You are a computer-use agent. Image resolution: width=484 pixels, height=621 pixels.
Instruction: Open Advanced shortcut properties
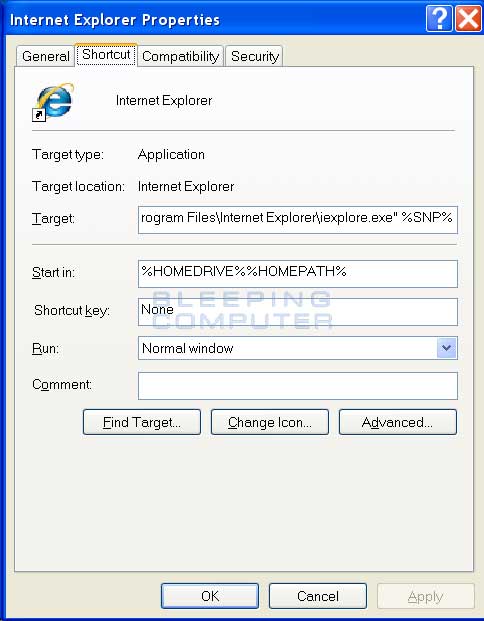pos(398,422)
